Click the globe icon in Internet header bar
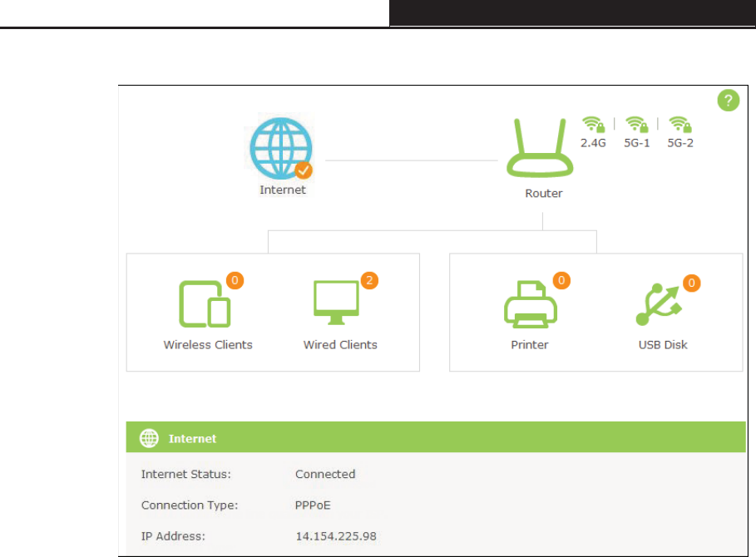Screen dimensions: 756x557 [149, 438]
